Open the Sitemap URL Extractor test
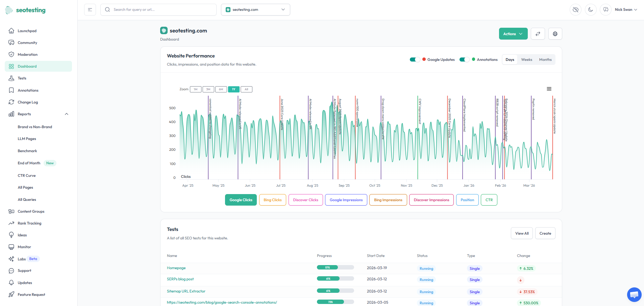 pyautogui.click(x=186, y=291)
